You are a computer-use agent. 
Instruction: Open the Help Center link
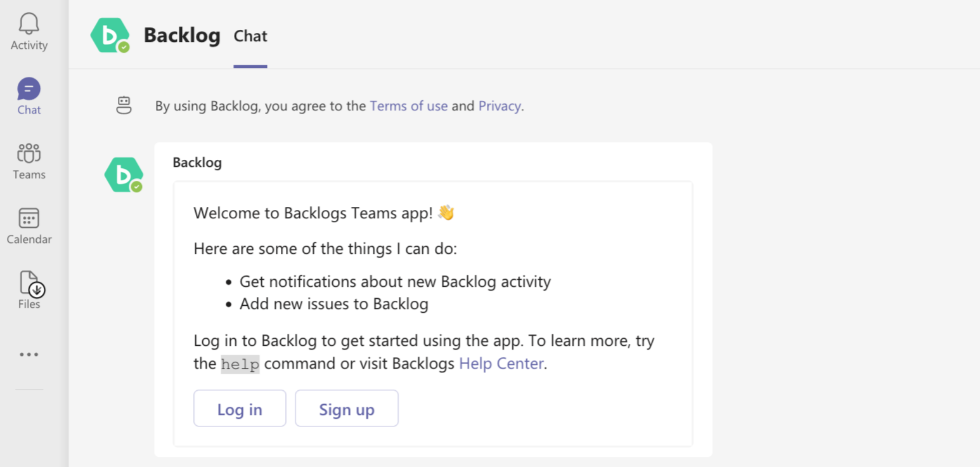click(501, 364)
